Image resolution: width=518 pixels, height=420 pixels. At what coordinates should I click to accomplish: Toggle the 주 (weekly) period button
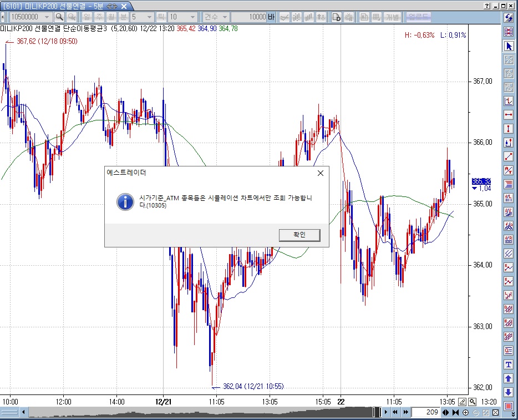point(100,17)
